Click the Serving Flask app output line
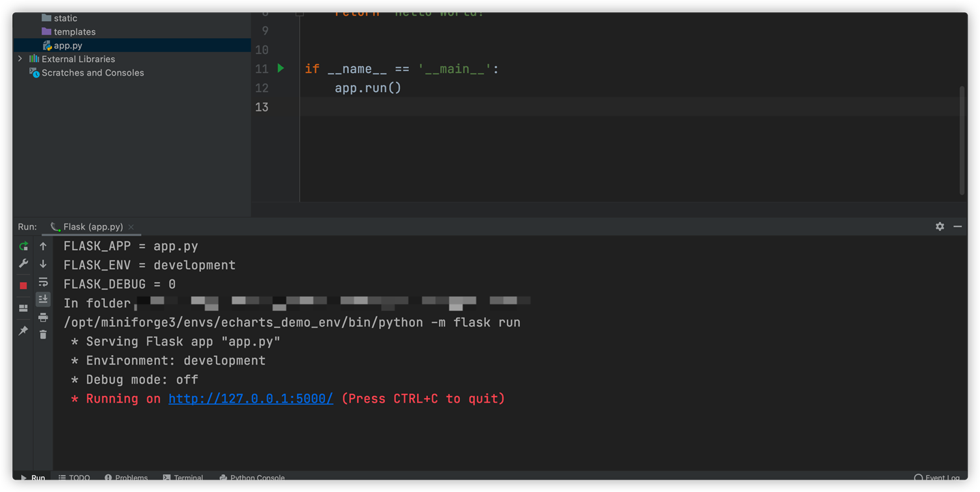980x492 pixels. [x=176, y=341]
